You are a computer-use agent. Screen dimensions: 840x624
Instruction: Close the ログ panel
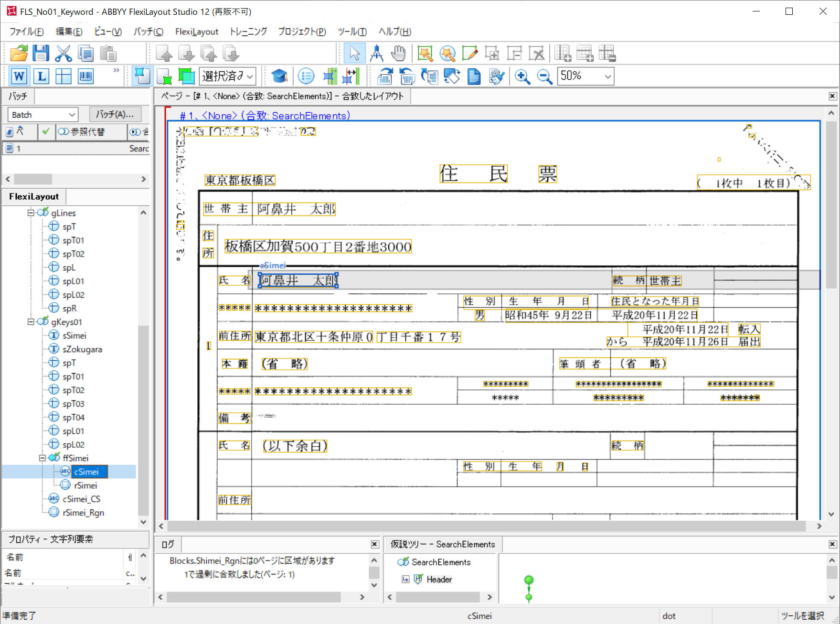(374, 544)
